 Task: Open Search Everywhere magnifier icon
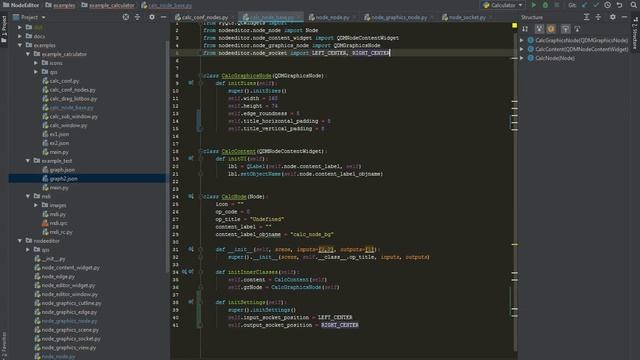point(633,5)
